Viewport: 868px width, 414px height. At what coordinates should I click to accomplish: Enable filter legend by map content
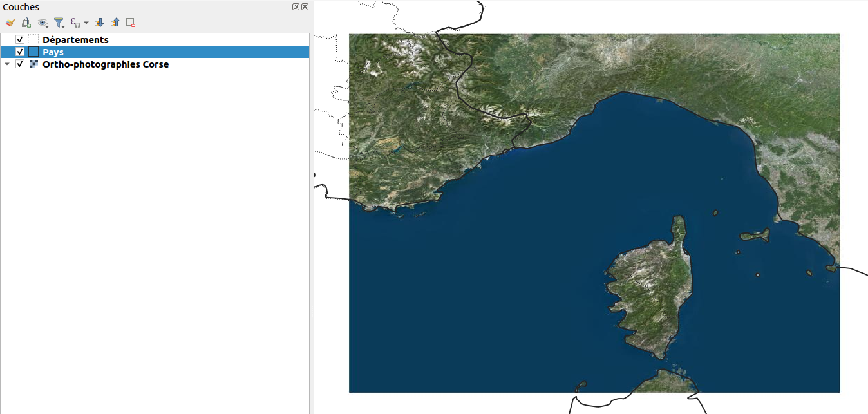tap(59, 21)
